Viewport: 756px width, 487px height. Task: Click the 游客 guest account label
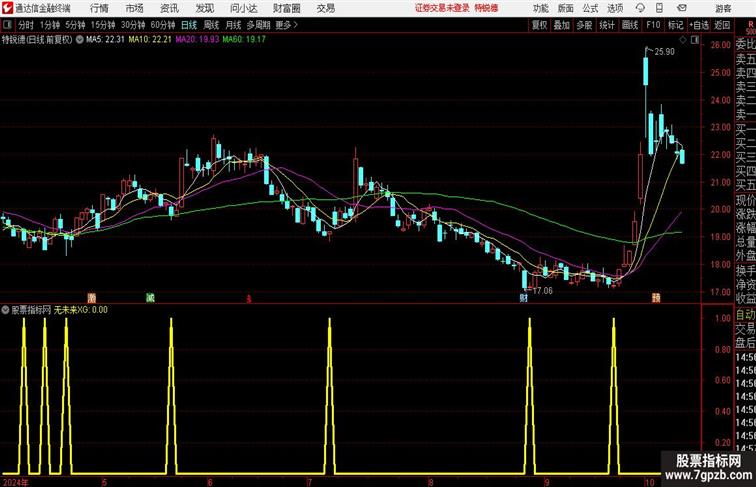tap(723, 8)
